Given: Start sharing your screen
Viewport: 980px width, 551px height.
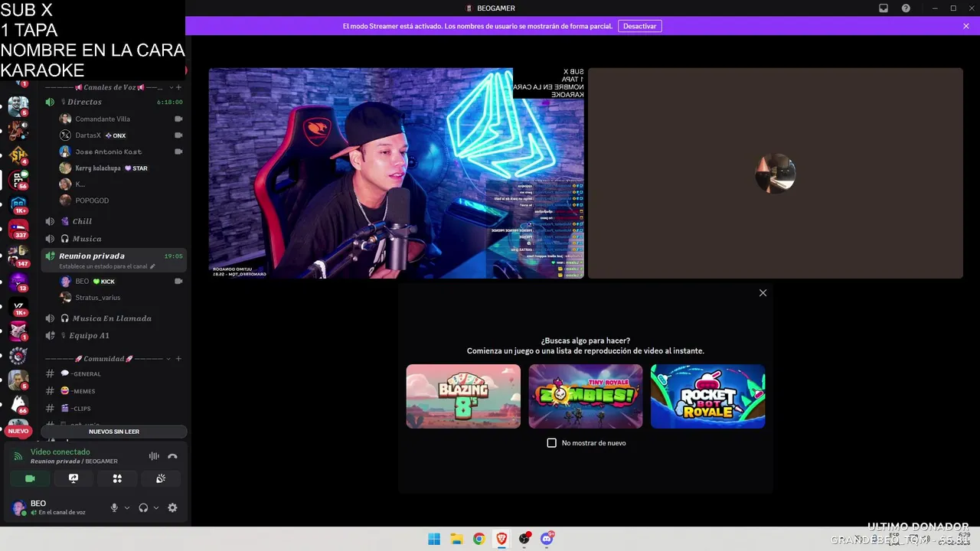Looking at the screenshot, I should click(x=73, y=478).
